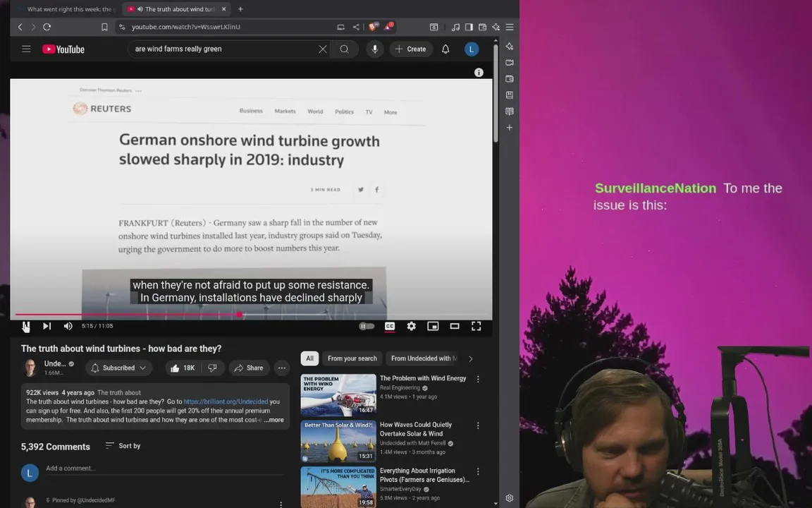Toggle the autoplay switch
The image size is (812, 508).
[367, 326]
